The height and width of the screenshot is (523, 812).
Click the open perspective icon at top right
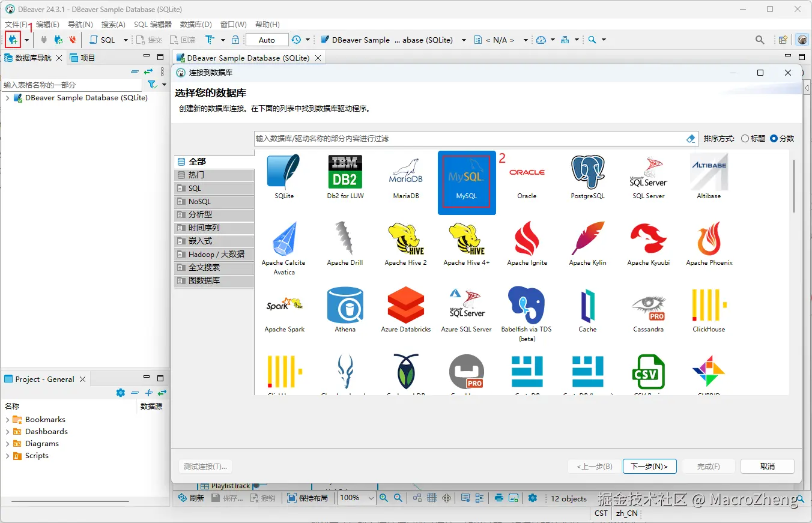click(783, 40)
